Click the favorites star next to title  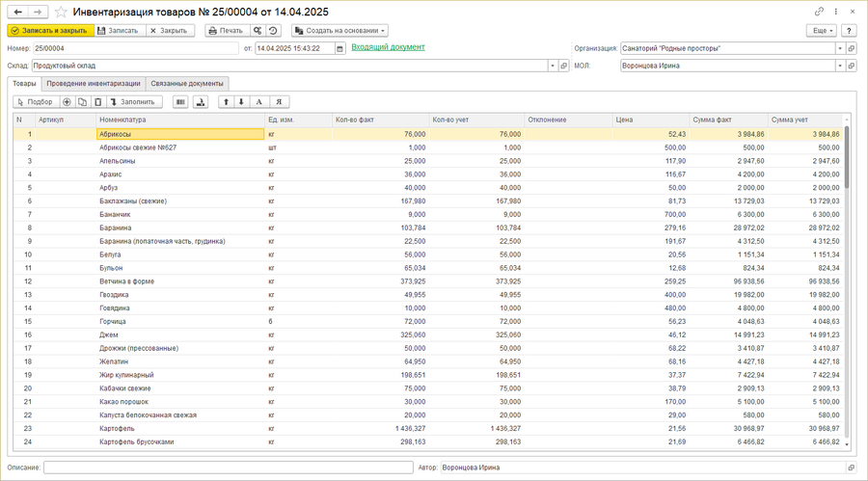click(x=62, y=12)
